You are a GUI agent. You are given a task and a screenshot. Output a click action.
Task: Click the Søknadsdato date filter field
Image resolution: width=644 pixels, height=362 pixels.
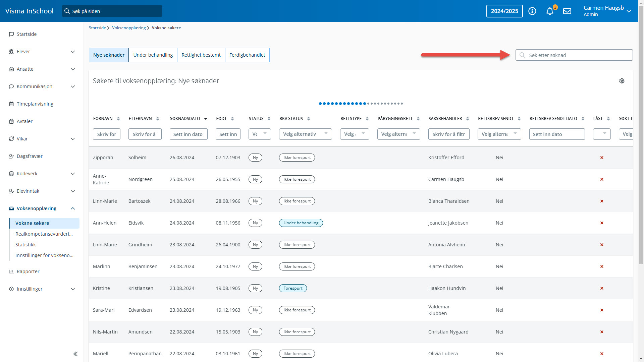pyautogui.click(x=189, y=134)
